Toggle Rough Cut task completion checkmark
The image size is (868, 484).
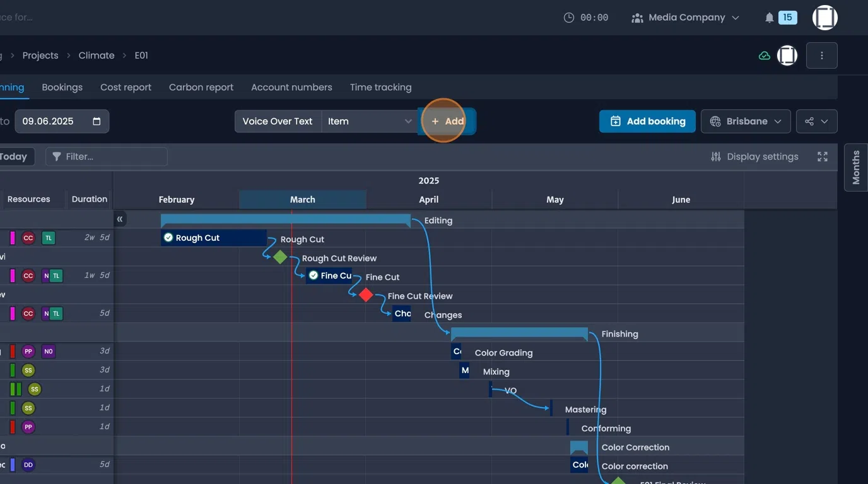coord(168,238)
